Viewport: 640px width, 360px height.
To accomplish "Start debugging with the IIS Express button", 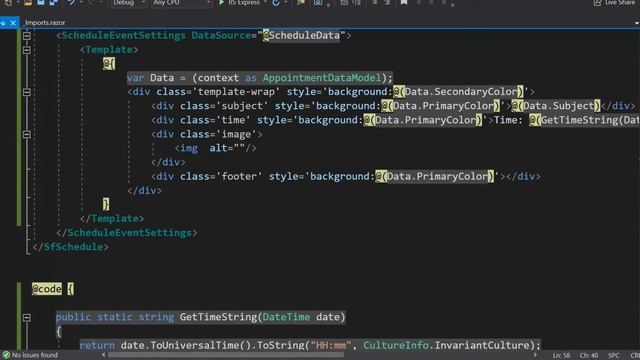I will (x=239, y=2).
